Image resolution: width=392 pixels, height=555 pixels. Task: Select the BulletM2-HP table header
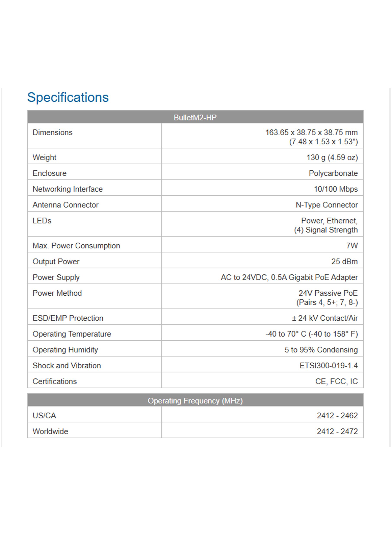(x=195, y=118)
